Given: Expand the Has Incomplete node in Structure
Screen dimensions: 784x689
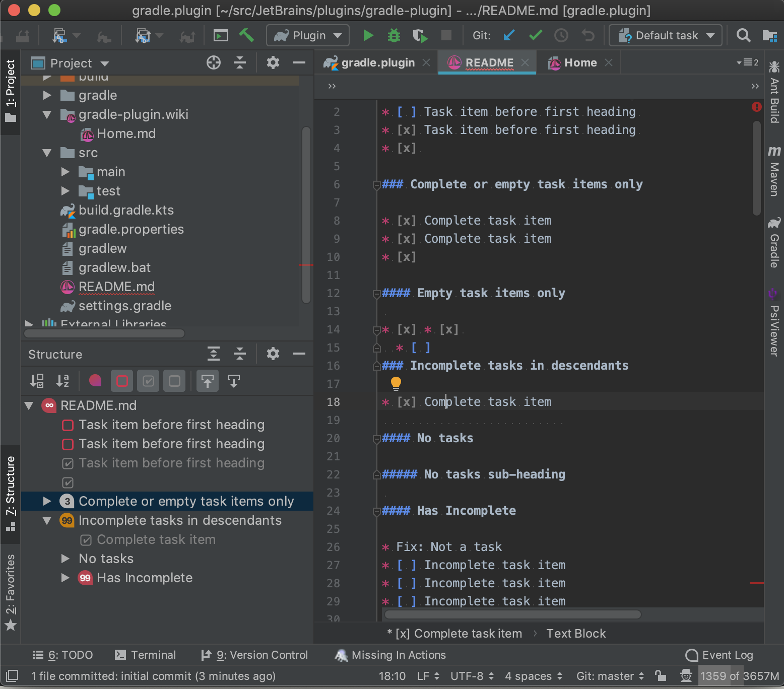Looking at the screenshot, I should pos(64,578).
